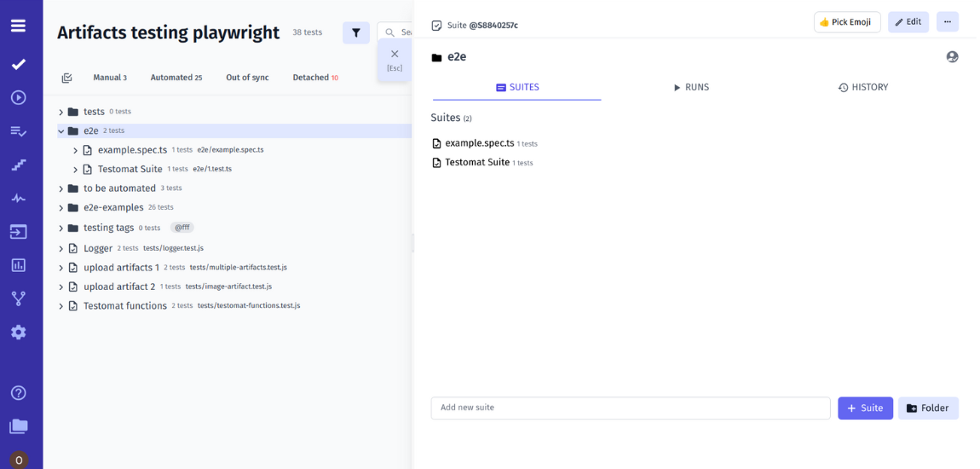Open the Runs play icon in sidebar
The width and height of the screenshot is (980, 469).
click(x=18, y=97)
